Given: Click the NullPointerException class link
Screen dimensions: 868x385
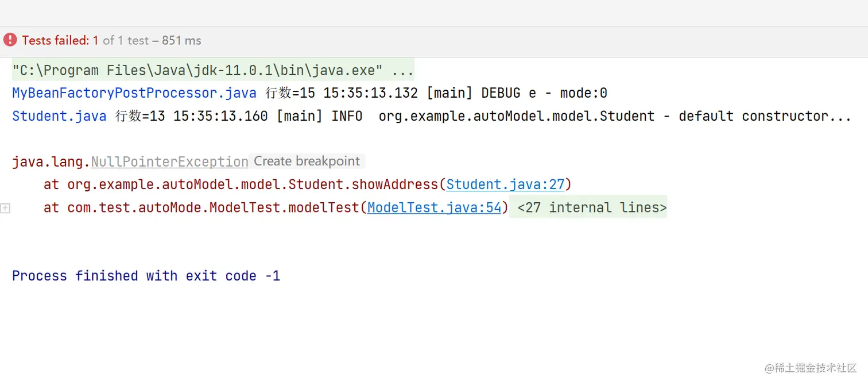Looking at the screenshot, I should (169, 162).
